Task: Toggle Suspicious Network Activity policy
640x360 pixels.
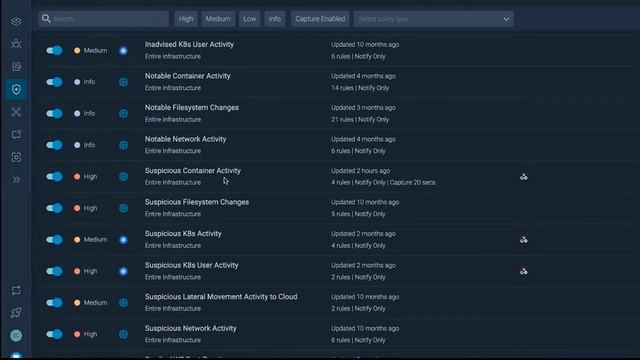Action: coord(54,334)
